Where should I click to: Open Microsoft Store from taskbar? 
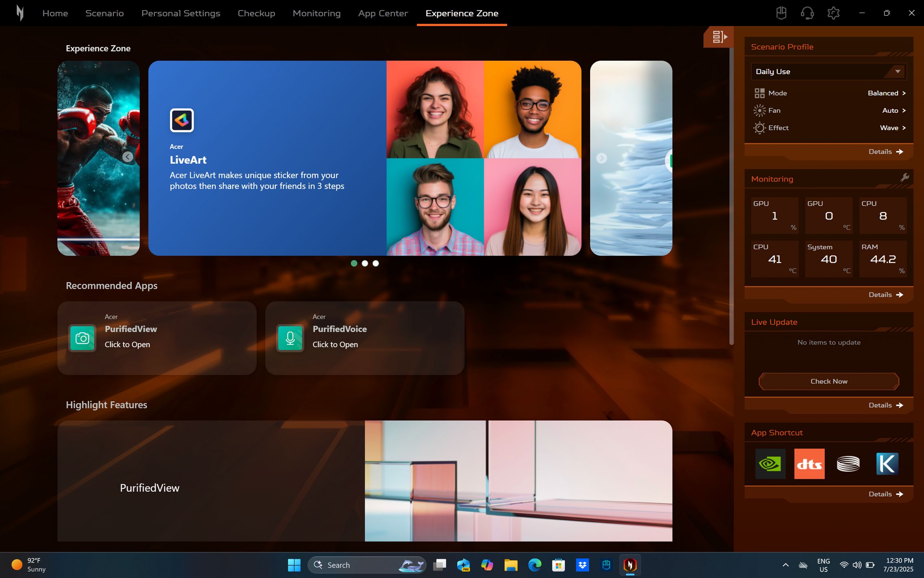click(x=558, y=565)
